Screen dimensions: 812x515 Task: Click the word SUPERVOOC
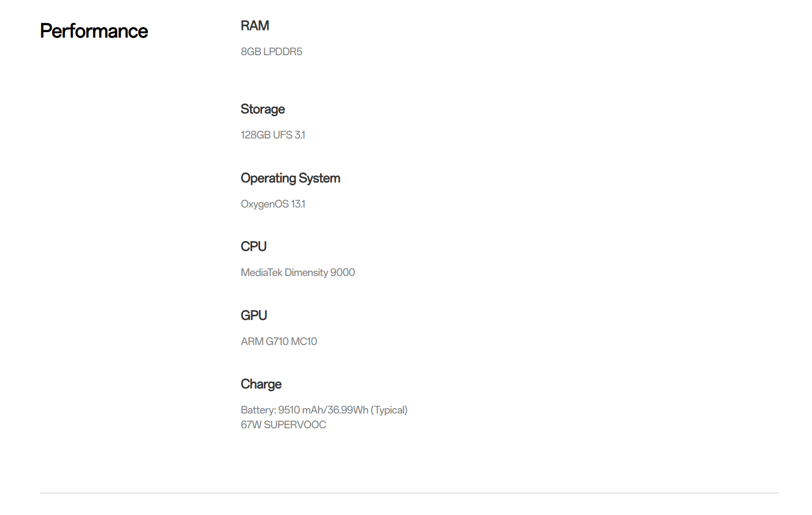[x=295, y=425]
